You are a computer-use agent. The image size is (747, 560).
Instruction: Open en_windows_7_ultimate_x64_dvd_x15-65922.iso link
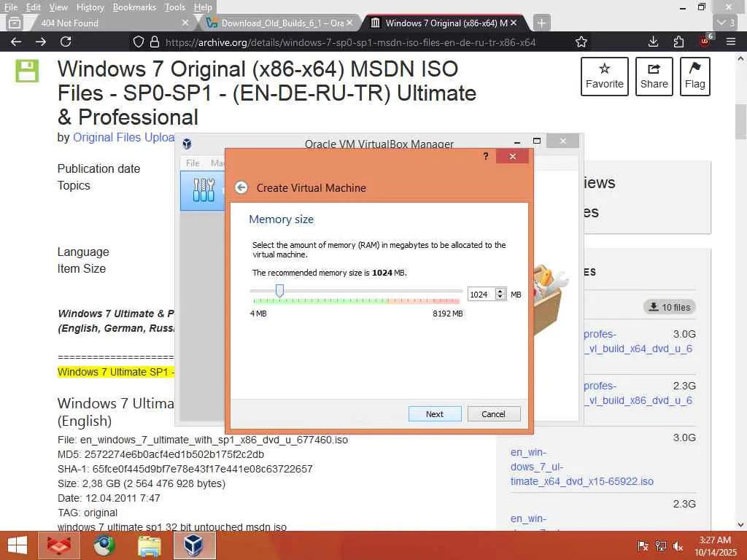581,467
